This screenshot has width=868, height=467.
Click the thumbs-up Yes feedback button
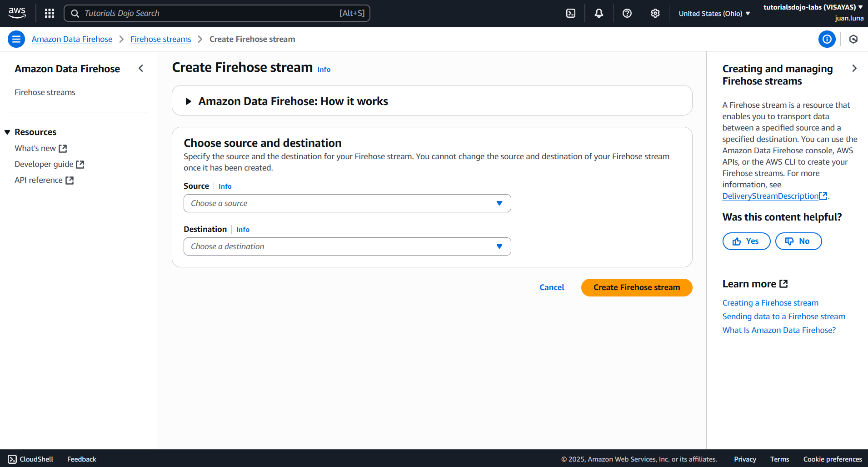[x=746, y=241]
